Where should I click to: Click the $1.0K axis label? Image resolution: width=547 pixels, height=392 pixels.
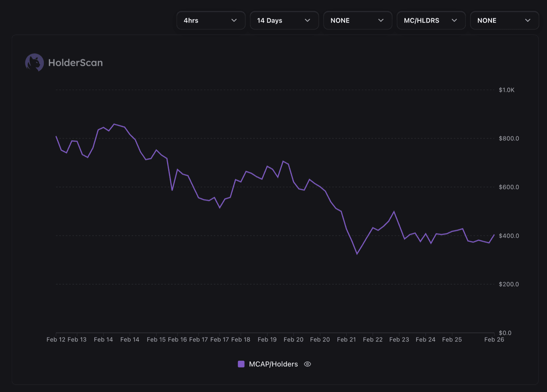point(508,89)
